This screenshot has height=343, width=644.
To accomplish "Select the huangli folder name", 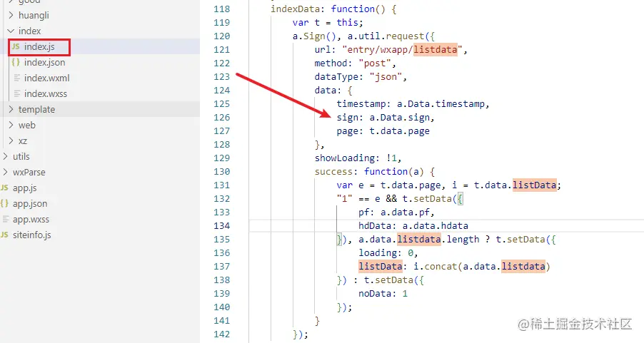I will (x=34, y=15).
